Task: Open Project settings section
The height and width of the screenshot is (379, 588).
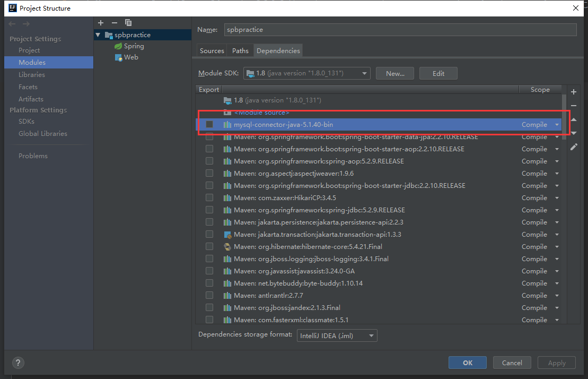Action: tap(29, 50)
